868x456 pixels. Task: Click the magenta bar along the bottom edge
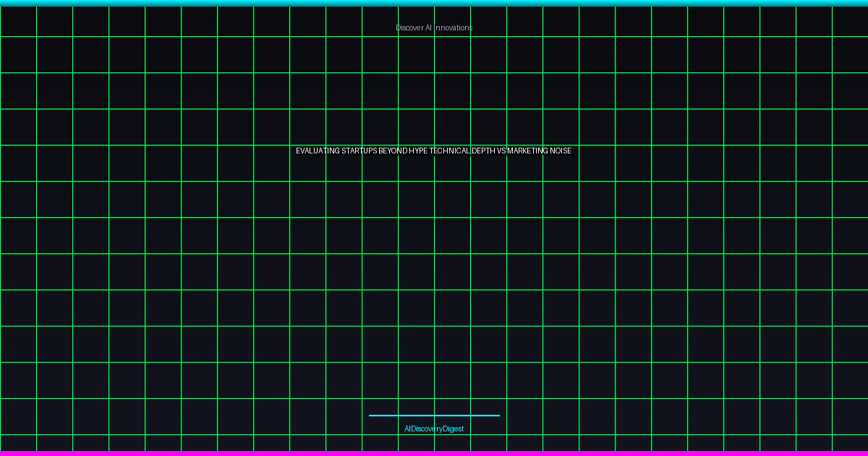pyautogui.click(x=434, y=453)
